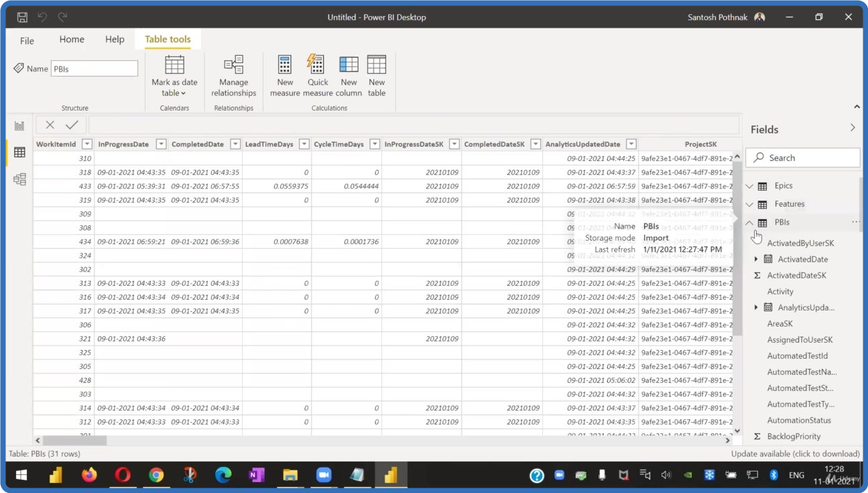The image size is (868, 493).
Task: Select the AssignedToUserSK field
Action: click(x=800, y=340)
